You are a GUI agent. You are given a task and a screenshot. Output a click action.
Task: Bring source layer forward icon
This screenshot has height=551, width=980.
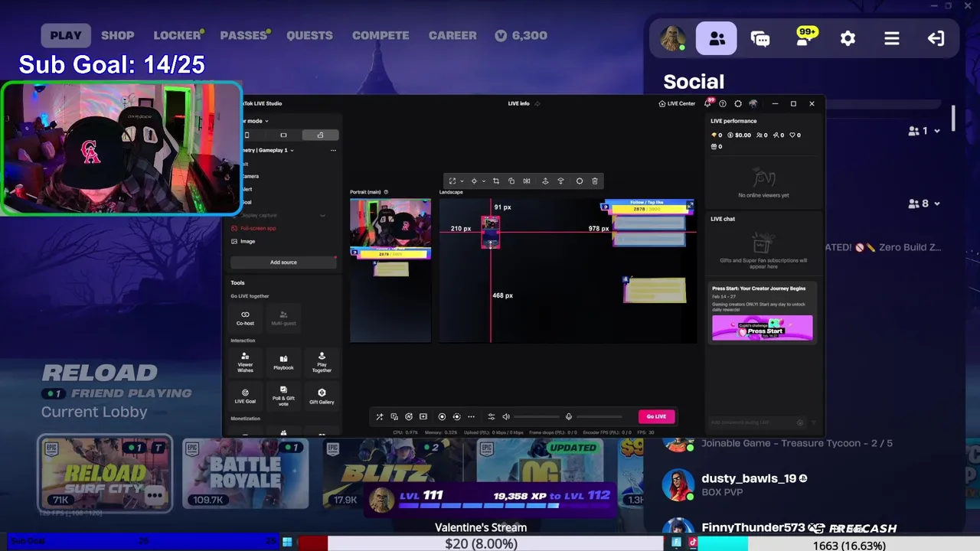[545, 181]
